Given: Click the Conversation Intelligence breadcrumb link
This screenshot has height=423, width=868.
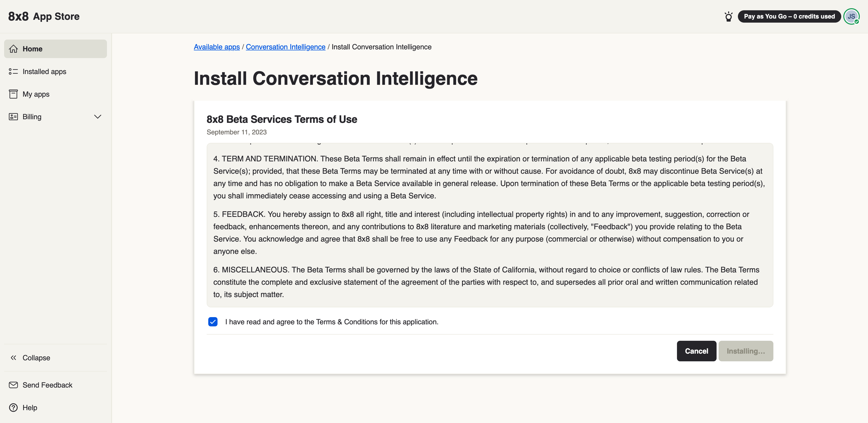Looking at the screenshot, I should point(285,47).
